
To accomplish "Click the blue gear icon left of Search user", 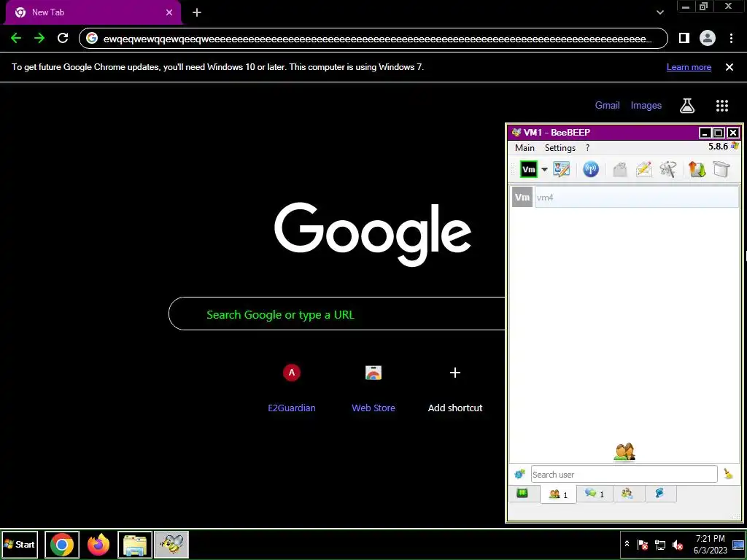I will click(x=519, y=474).
